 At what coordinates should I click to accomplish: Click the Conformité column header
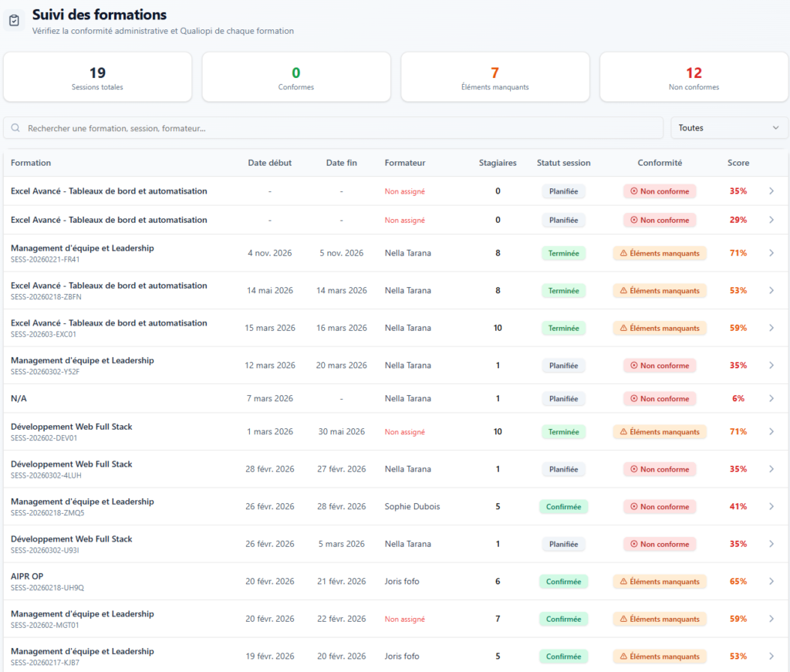pyautogui.click(x=660, y=163)
